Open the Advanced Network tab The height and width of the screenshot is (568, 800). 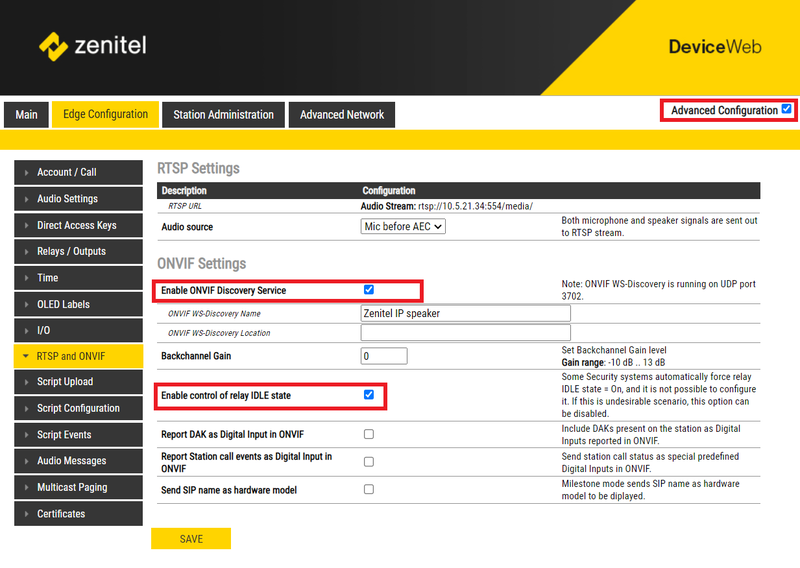342,115
